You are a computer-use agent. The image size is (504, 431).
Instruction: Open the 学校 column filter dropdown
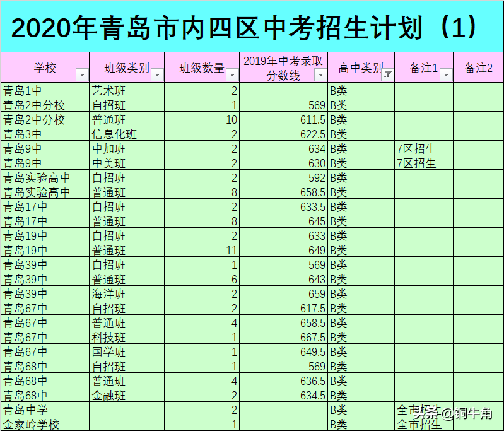click(x=82, y=75)
